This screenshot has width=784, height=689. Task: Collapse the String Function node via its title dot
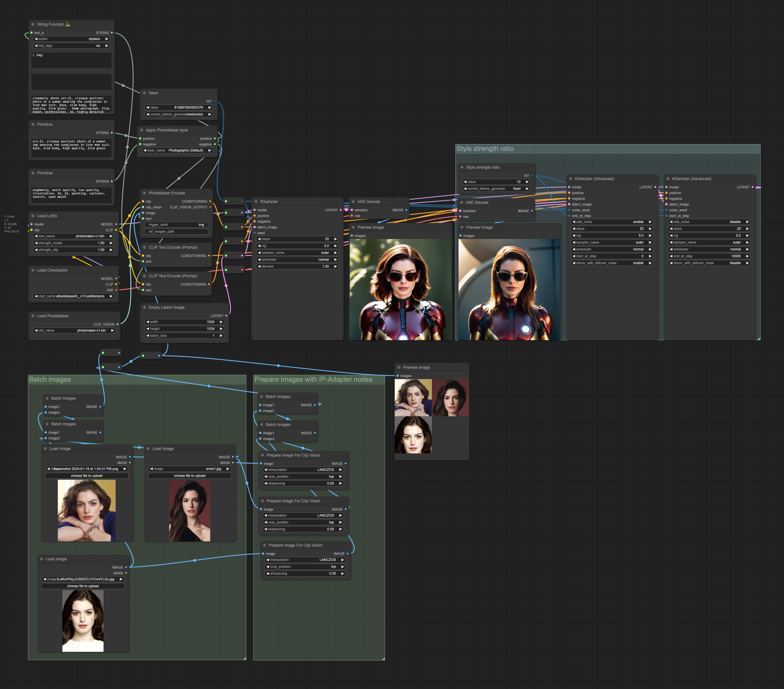(x=33, y=24)
